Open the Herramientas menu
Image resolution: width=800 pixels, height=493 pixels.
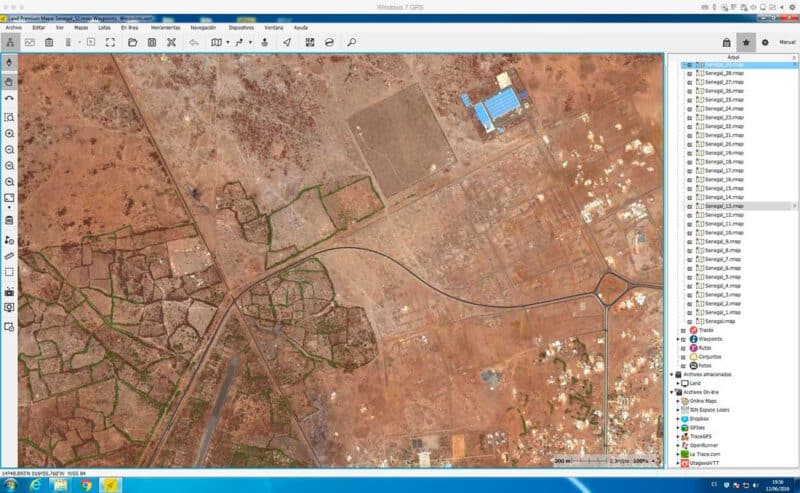point(165,28)
